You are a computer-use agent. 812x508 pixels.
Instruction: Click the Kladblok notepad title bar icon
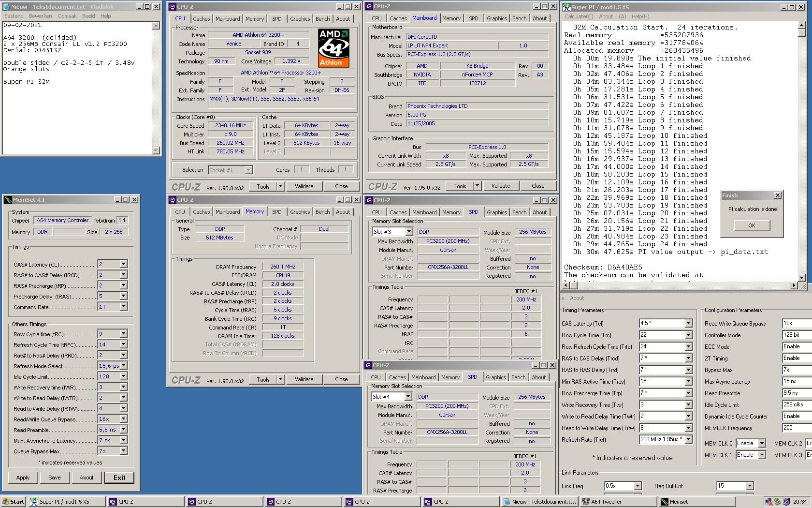6,7
